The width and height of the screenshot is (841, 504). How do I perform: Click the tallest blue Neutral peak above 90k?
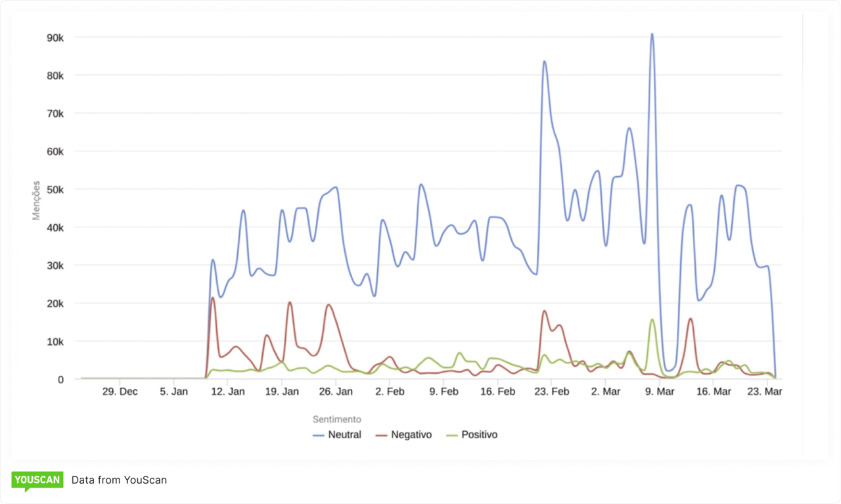tap(652, 34)
